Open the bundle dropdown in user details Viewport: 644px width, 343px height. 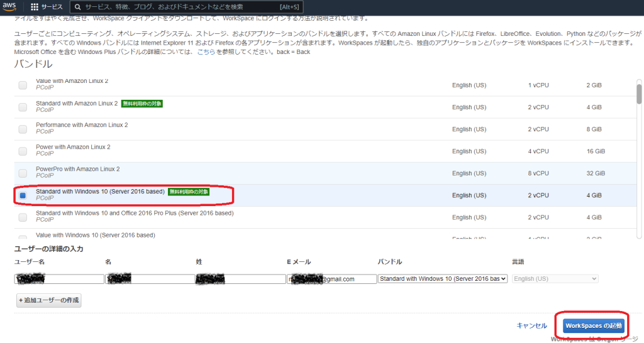click(442, 279)
